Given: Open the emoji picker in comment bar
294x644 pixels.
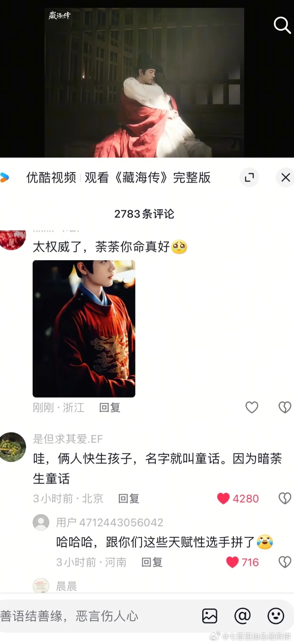Looking at the screenshot, I should pos(276,616).
